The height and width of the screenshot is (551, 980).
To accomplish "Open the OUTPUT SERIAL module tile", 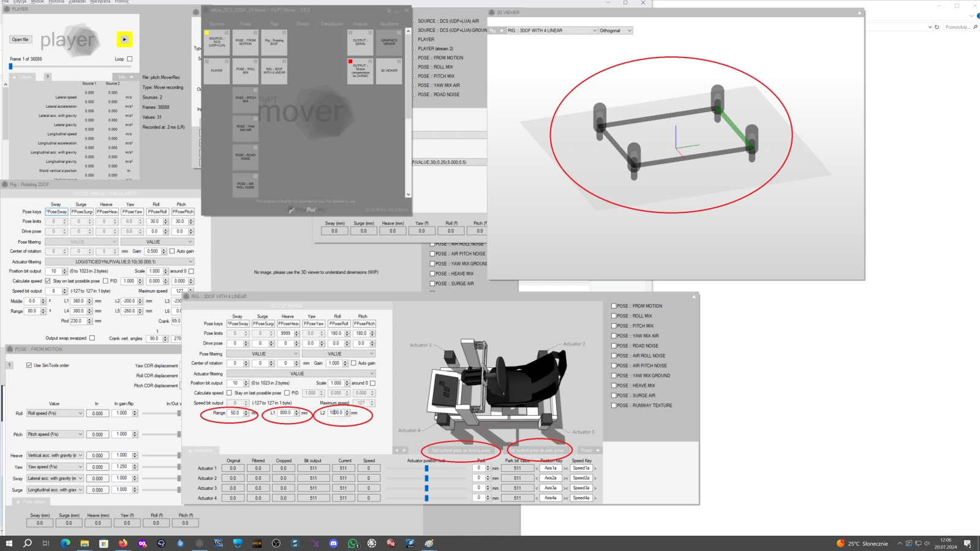I will [360, 42].
